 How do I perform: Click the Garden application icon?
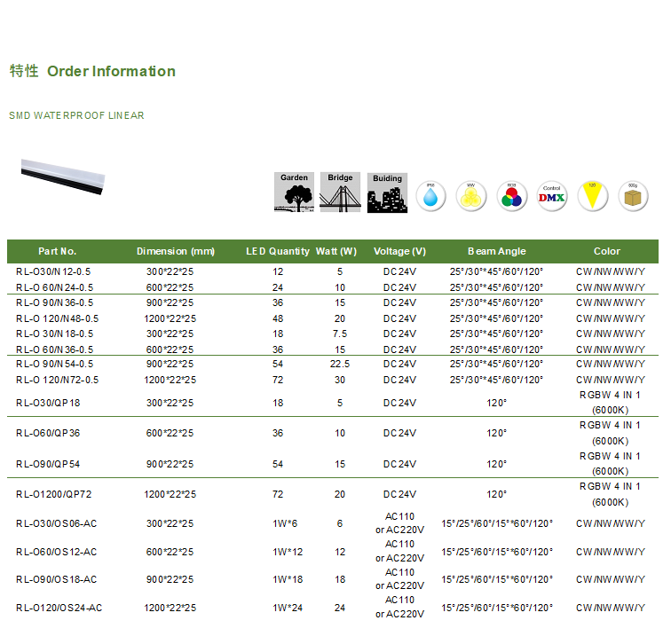pos(294,192)
